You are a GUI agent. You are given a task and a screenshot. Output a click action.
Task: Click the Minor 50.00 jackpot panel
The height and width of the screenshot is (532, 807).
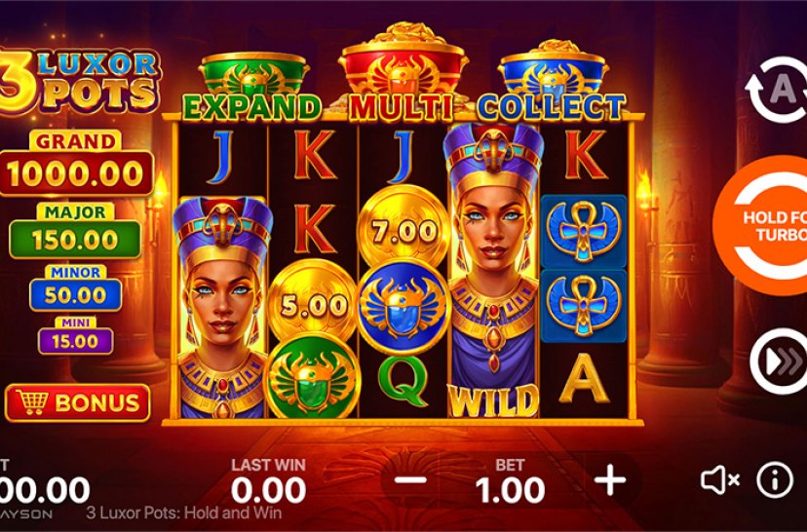pyautogui.click(x=76, y=288)
